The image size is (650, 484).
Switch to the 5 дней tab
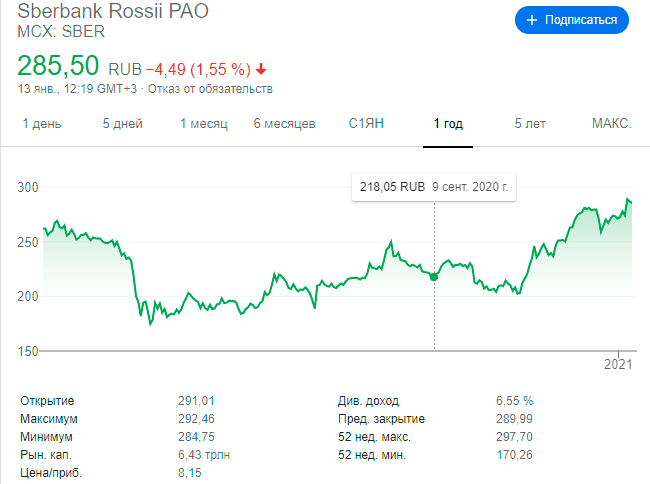(x=123, y=123)
